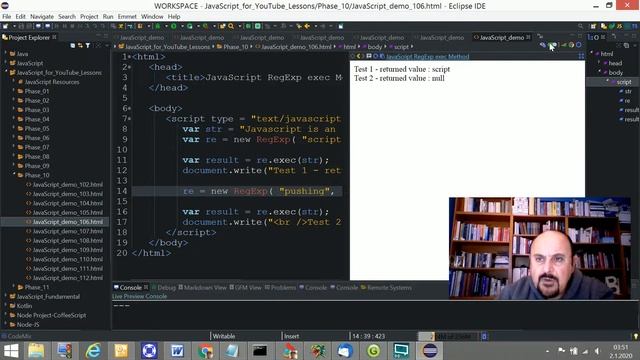Click the New file toolbar icon
Screen dimensions: 640x360
coord(5,26)
